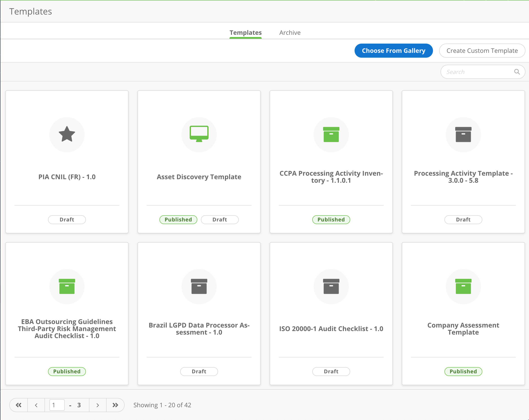Click the star icon on PIA CNIL template
The image size is (529, 420).
click(x=67, y=134)
